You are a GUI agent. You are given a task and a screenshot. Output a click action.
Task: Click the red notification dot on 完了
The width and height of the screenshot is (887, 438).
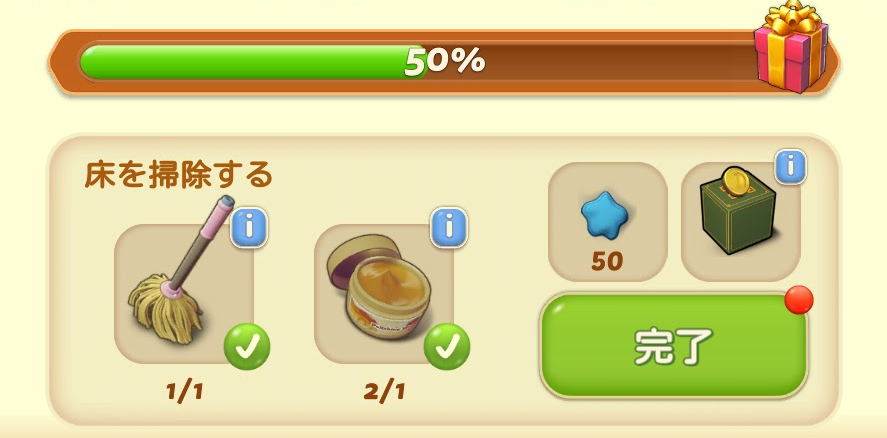click(x=799, y=300)
